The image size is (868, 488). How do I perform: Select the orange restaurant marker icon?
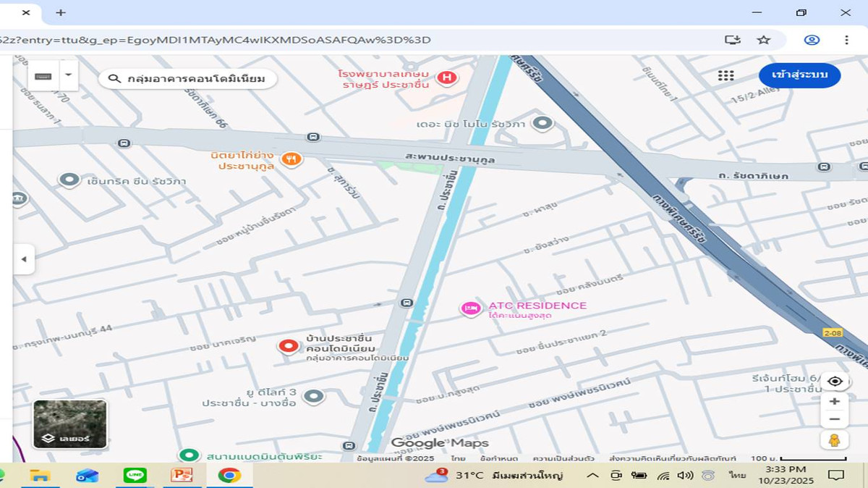coord(291,159)
